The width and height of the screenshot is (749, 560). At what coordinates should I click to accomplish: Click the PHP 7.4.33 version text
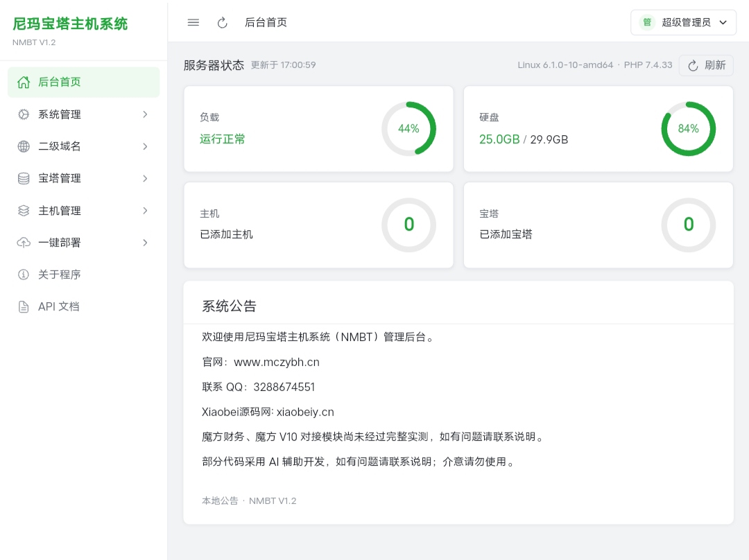click(648, 65)
